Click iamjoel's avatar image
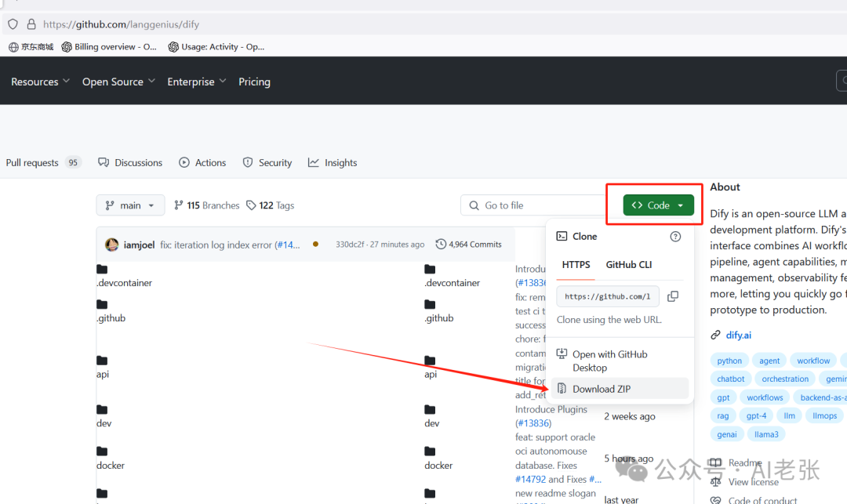Screen dimensions: 847x504 tap(112, 245)
